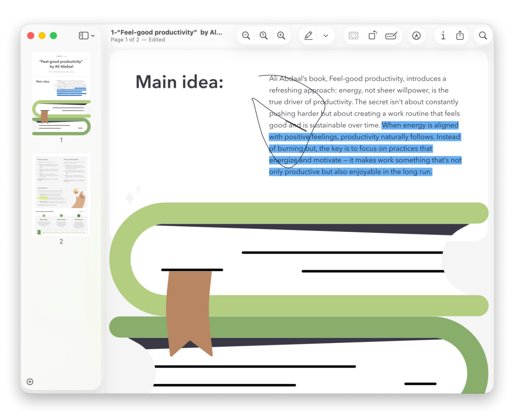Open the search field magnifier

(x=483, y=36)
